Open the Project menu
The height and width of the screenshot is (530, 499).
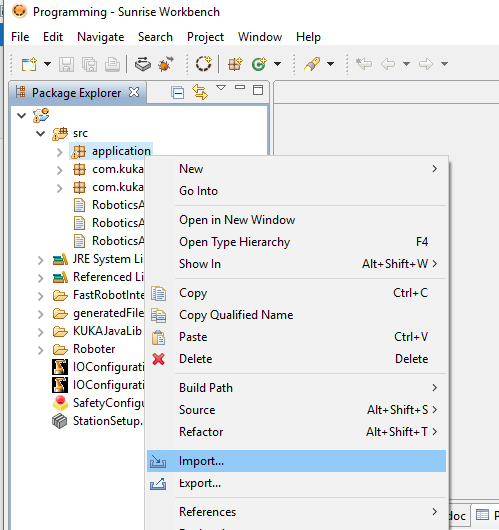tap(205, 37)
